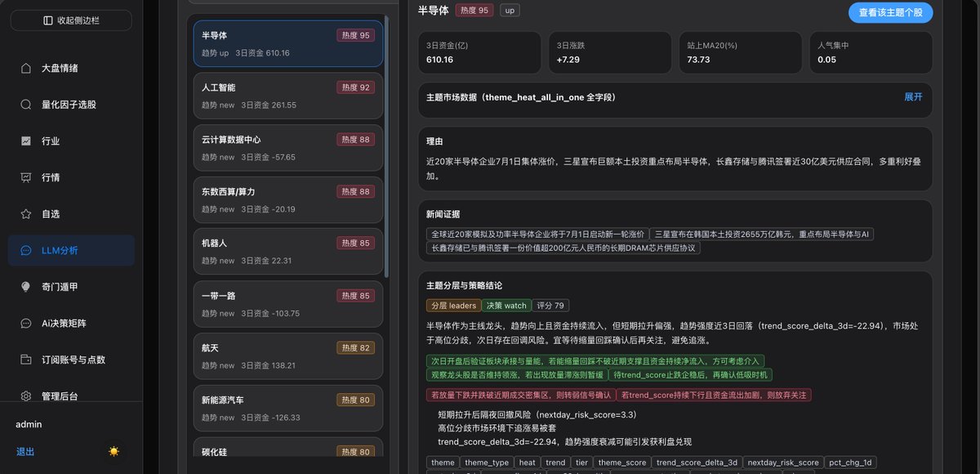The width and height of the screenshot is (980, 474).
Task: Click the green tag 观察龙头股是否维持领涨
Action: pos(517,375)
